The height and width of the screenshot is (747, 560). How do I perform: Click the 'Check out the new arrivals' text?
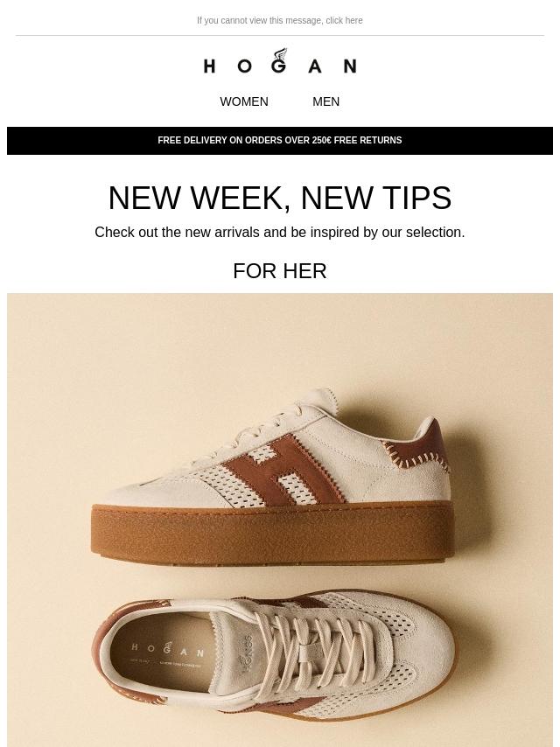(x=280, y=233)
